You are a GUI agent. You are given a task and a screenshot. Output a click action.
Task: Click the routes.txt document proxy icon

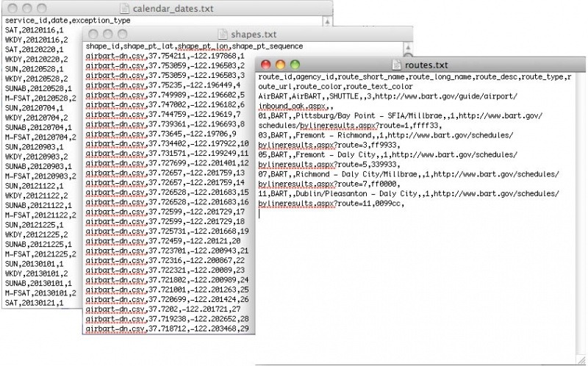pos(396,65)
